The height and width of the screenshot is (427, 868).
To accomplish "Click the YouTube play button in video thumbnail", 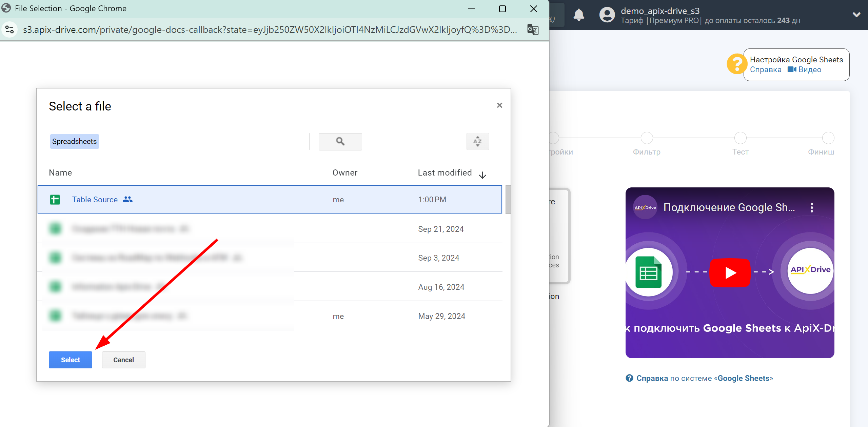I will click(730, 271).
